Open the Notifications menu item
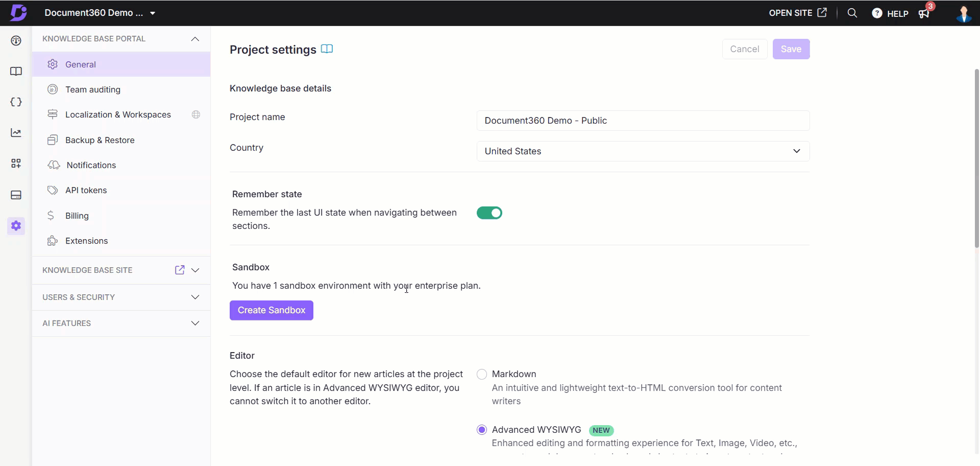The image size is (980, 466). click(121, 165)
